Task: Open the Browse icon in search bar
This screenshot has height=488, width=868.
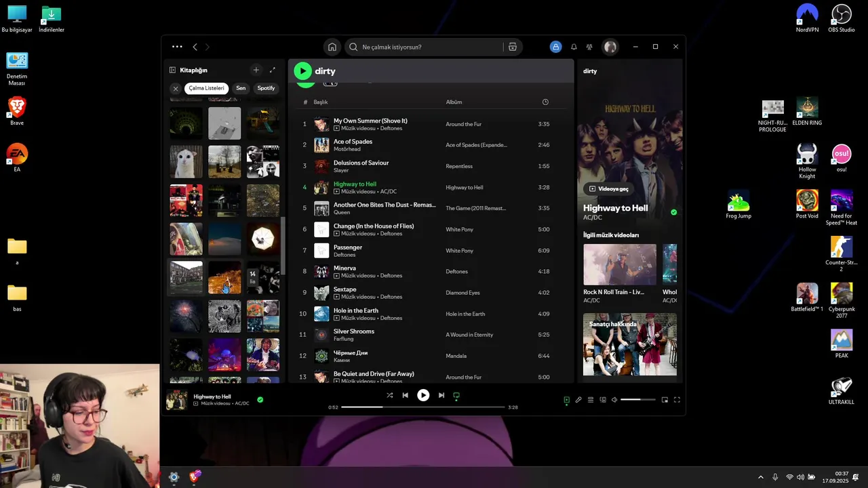Action: 513,47
